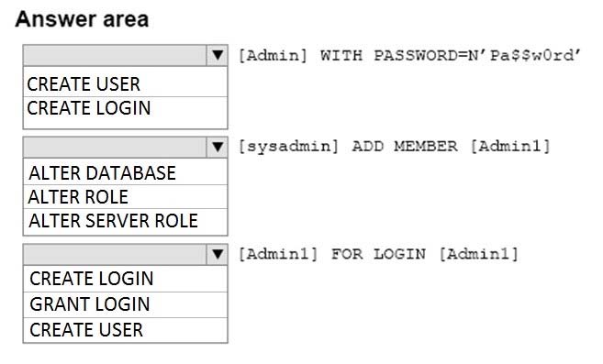Click the PASSWORD=N'Pa$$w0rd' code text
This screenshot has width=603, height=364.
pos(477,55)
